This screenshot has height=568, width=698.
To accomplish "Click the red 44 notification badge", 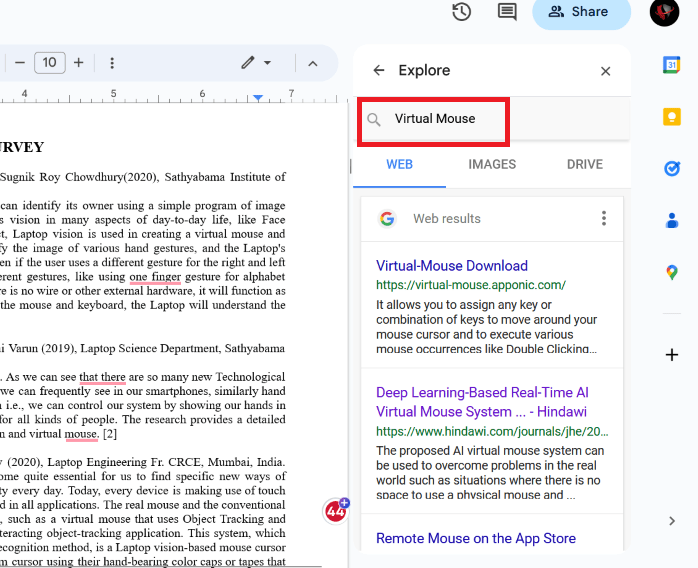I will [336, 511].
